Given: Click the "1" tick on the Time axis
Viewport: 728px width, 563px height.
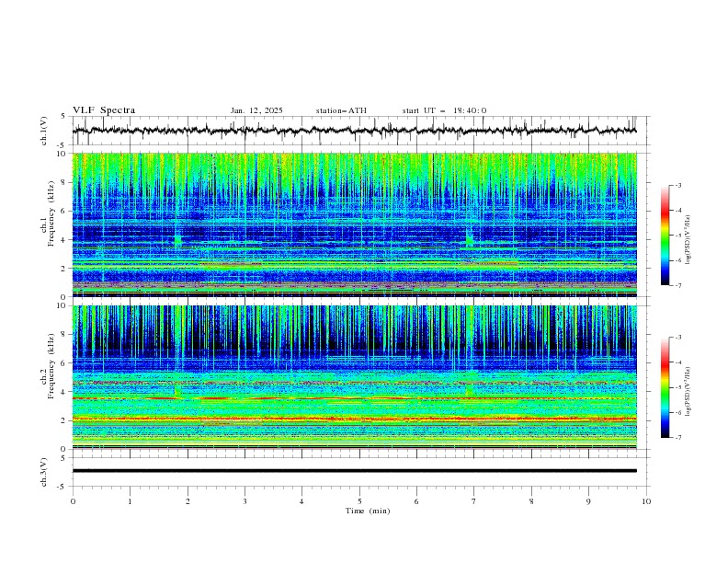Looking at the screenshot, I should click(130, 501).
